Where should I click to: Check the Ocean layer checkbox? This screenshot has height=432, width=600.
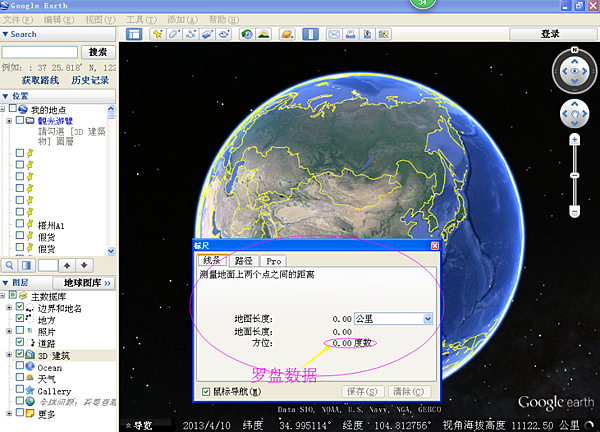[x=20, y=366]
